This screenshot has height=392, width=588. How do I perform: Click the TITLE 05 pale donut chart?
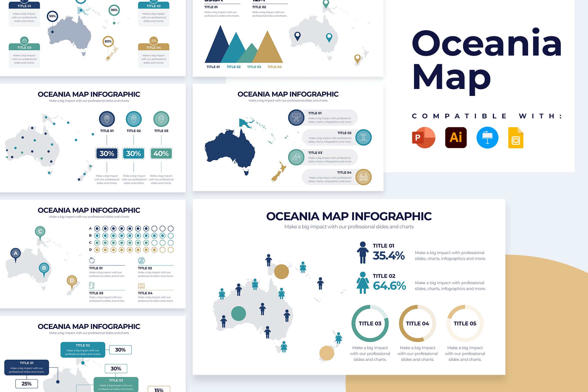(x=465, y=323)
